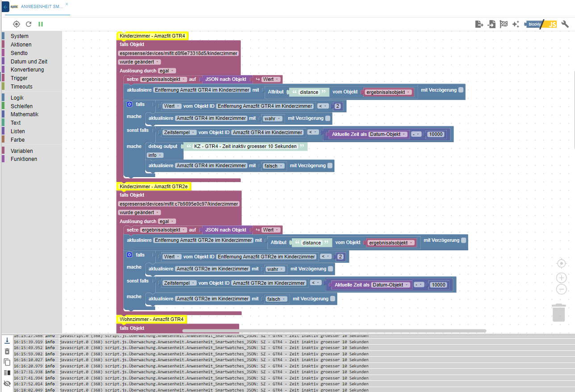The width and height of the screenshot is (575, 392).
Task: Open the Logik toolbox category
Action: click(x=17, y=98)
